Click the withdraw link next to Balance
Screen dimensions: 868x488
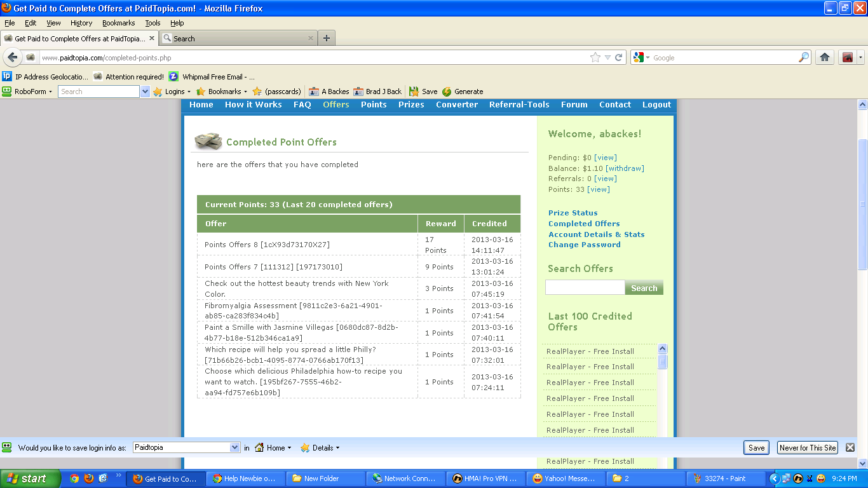[625, 168]
